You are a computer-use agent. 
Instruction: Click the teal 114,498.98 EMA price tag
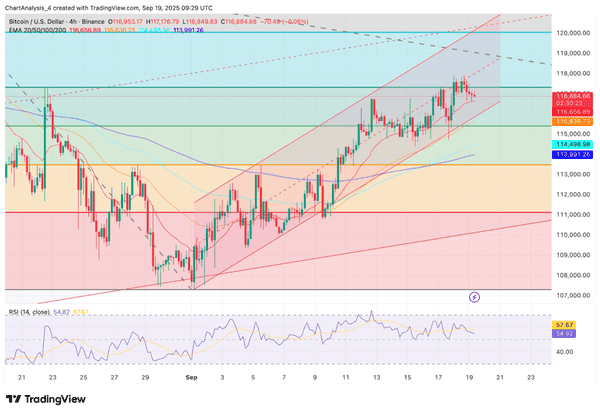point(574,145)
